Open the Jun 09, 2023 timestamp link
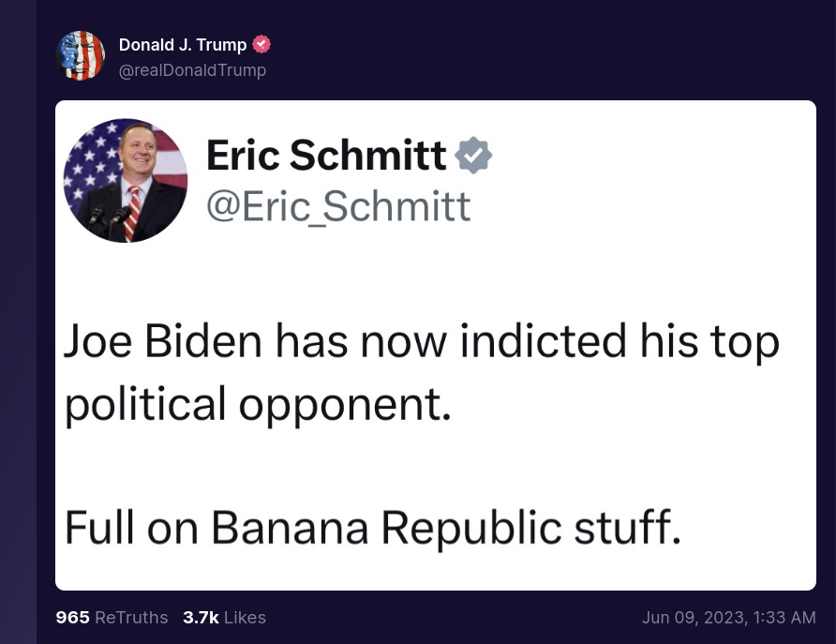 tap(728, 618)
